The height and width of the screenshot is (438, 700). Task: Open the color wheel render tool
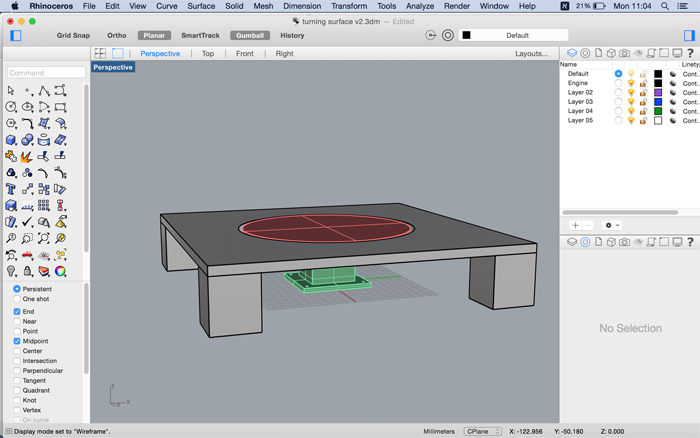pos(60,271)
